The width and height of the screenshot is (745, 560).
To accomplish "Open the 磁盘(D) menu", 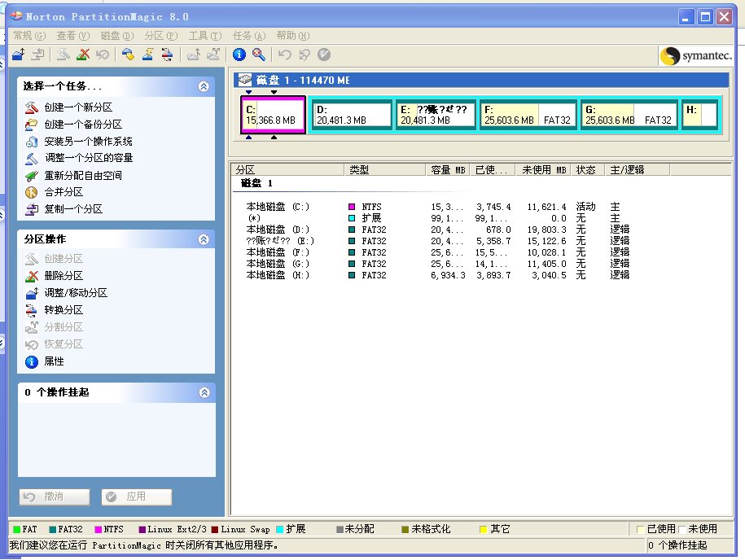I will 117,36.
